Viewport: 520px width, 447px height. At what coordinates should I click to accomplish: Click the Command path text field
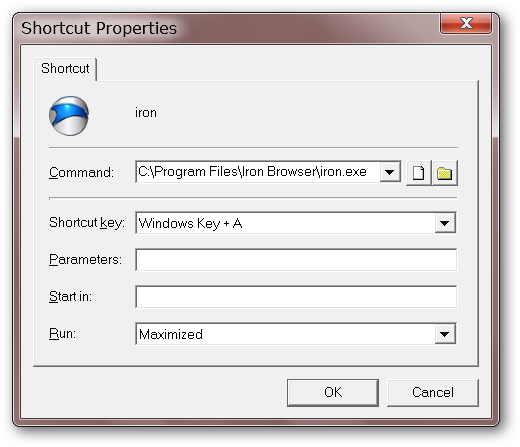pyautogui.click(x=258, y=172)
